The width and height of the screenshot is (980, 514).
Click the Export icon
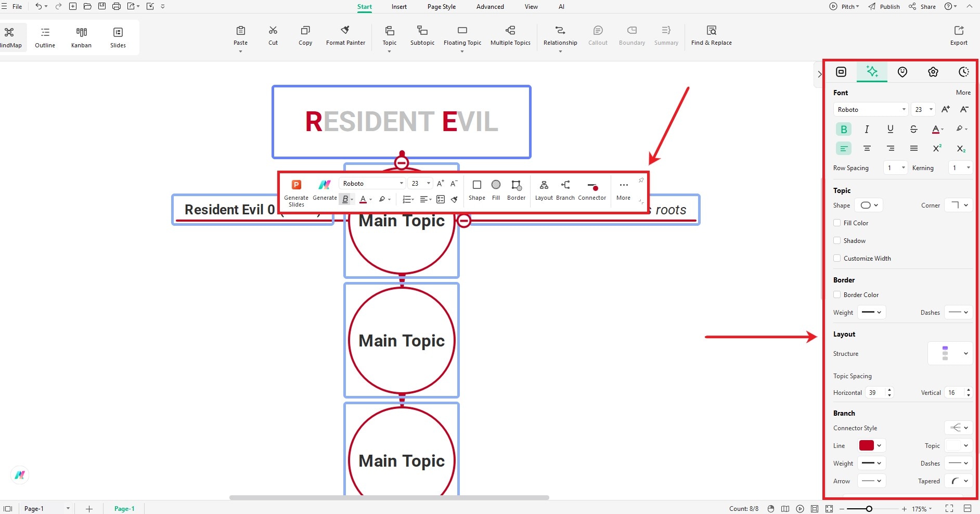[959, 31]
